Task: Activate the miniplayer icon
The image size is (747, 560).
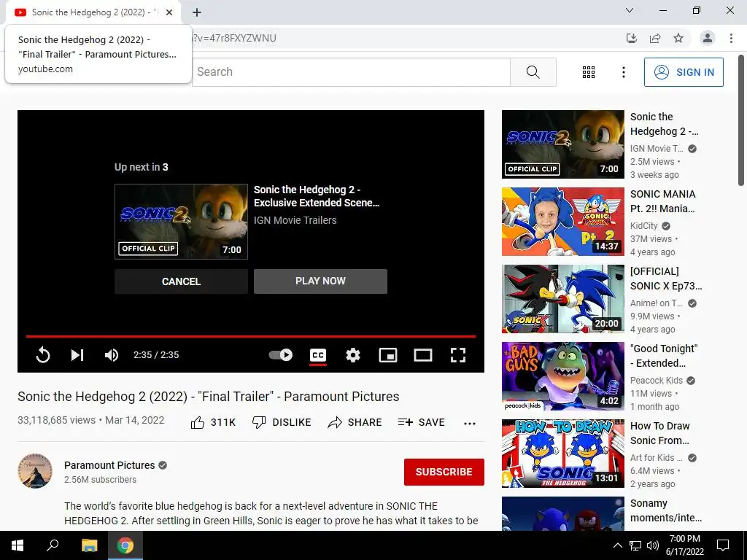Action: click(388, 355)
